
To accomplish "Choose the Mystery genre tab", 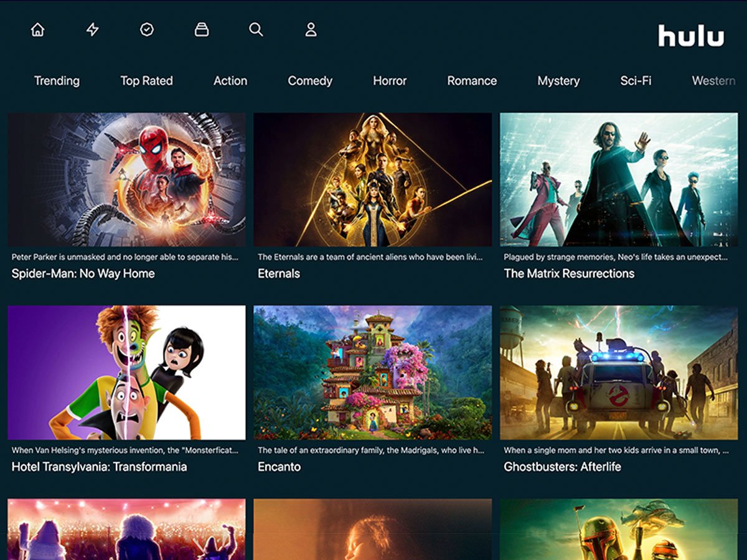I will pyautogui.click(x=558, y=81).
